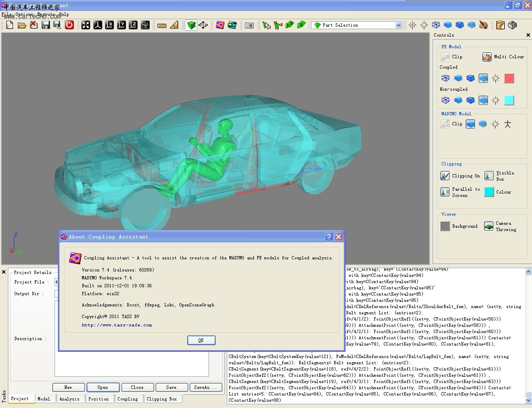532x408 pixels.
Task: Pick the red Coupled colour swatch
Action: click(509, 78)
